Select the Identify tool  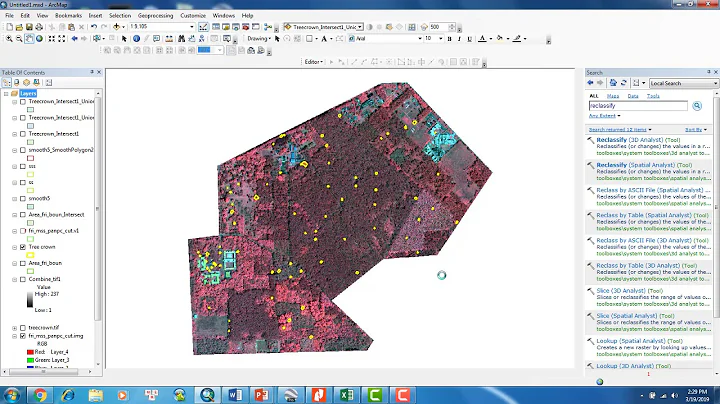pos(136,39)
